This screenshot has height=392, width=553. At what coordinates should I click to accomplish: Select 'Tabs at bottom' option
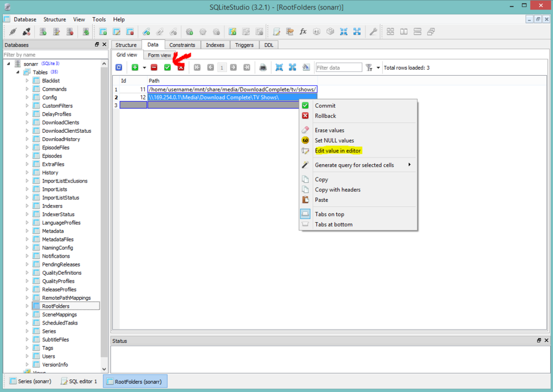[333, 224]
